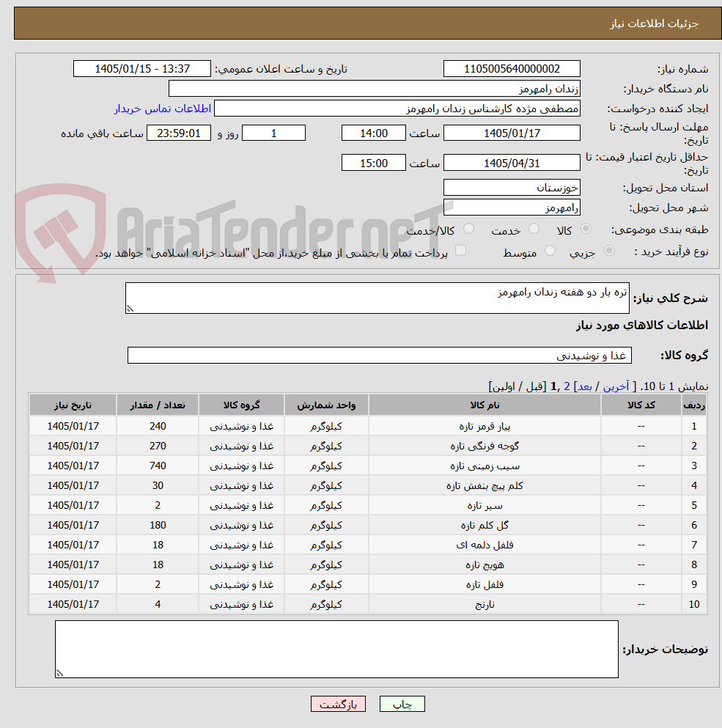Click the item name گل کلم تازه

tap(485, 525)
